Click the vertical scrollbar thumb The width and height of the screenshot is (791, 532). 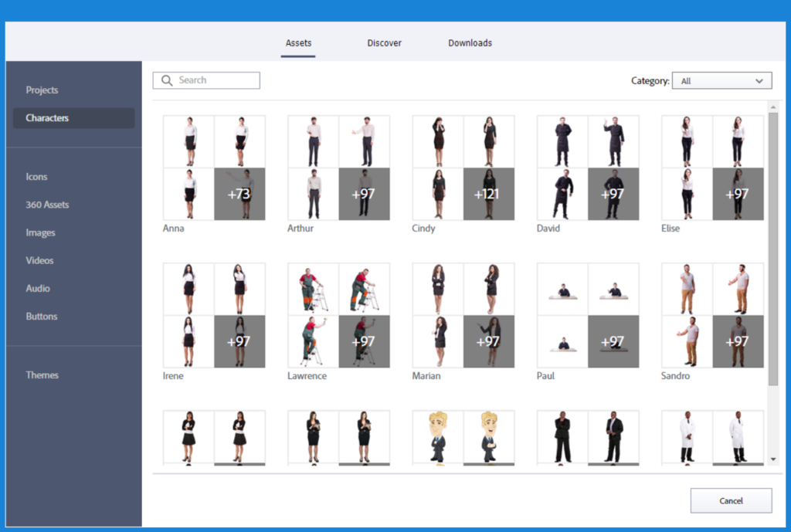pos(772,249)
